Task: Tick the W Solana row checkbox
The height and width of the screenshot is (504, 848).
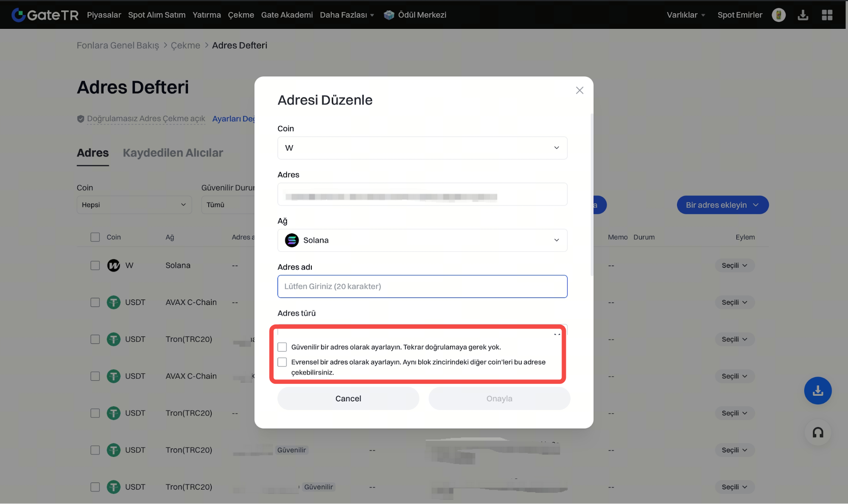Action: [95, 266]
